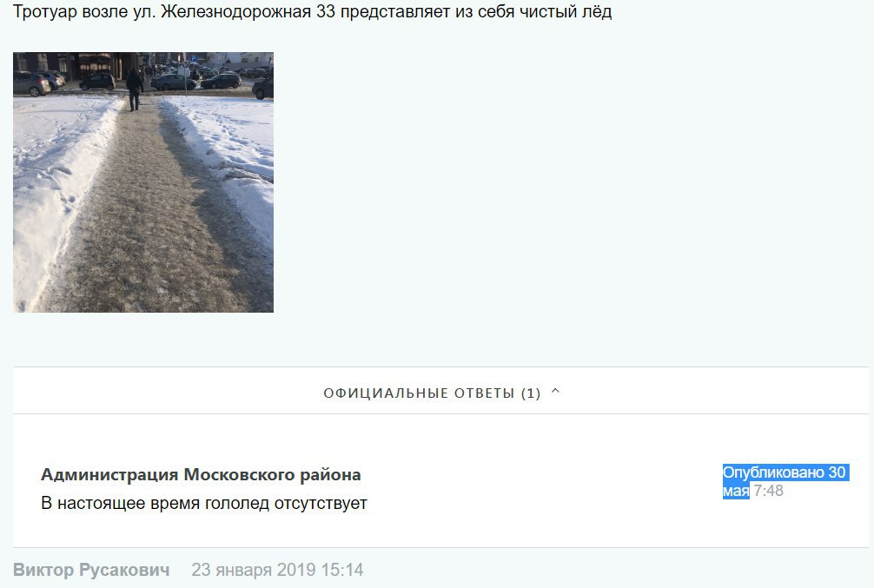
Task: Collapse official answers using the caret icon
Action: [555, 391]
